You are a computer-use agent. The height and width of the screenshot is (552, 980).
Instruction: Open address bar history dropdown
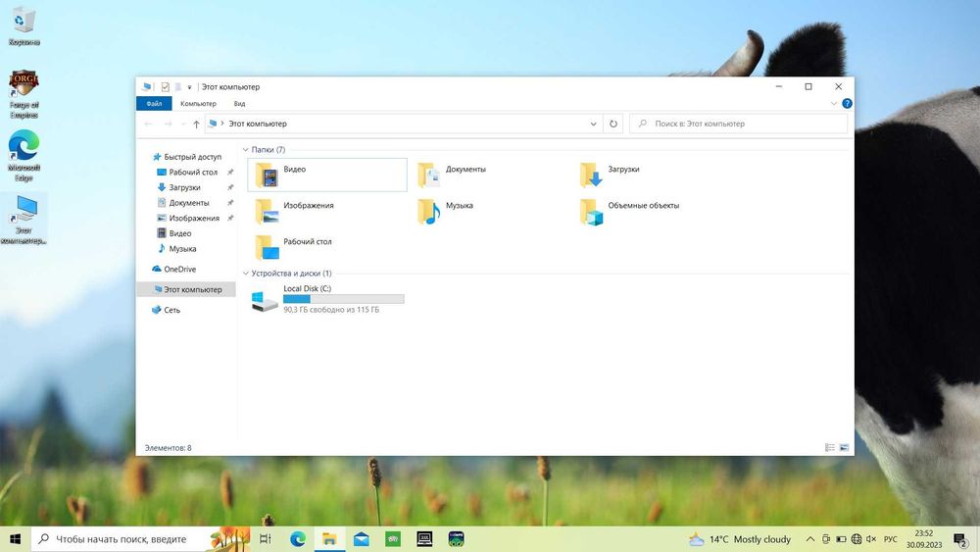click(593, 124)
